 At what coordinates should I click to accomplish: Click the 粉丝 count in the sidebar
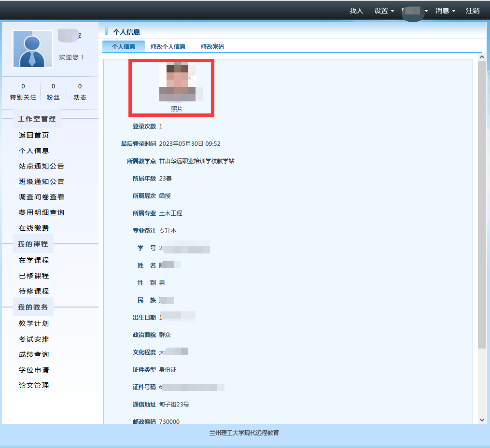(53, 92)
